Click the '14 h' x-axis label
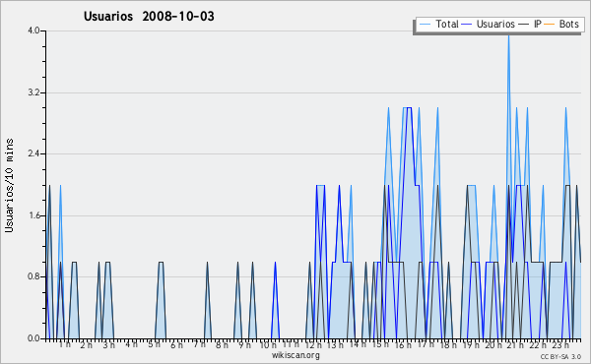The image size is (591, 364). [x=358, y=344]
